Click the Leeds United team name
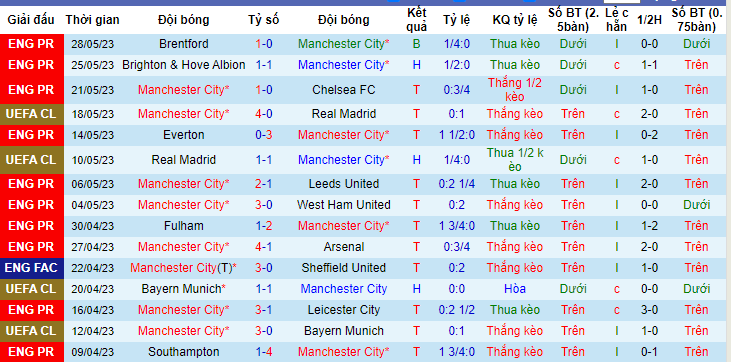 pos(344,184)
